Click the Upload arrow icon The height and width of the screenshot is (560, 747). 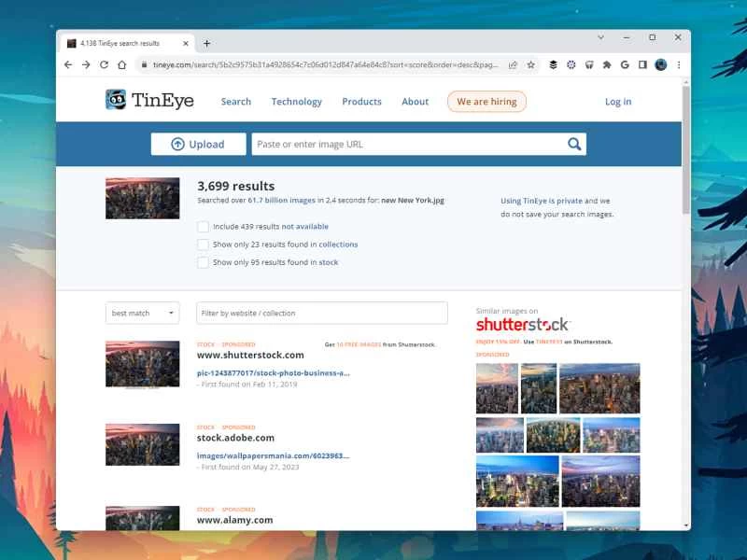click(x=176, y=144)
